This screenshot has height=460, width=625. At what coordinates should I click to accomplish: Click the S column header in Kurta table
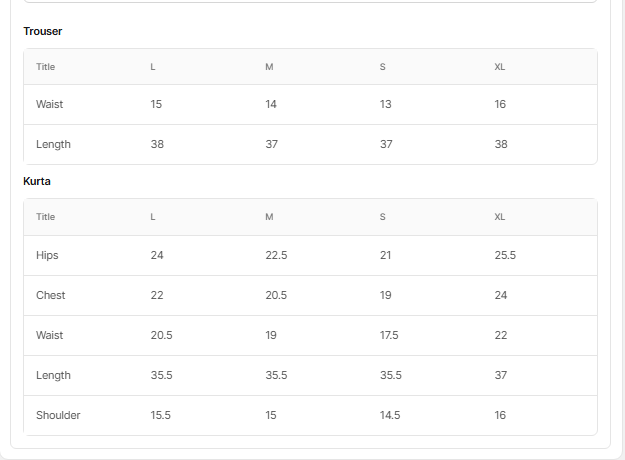pos(383,217)
